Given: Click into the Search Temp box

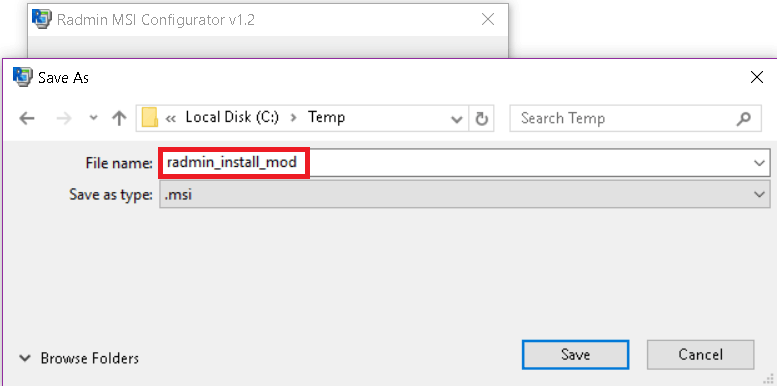Looking at the screenshot, I should 624,119.
